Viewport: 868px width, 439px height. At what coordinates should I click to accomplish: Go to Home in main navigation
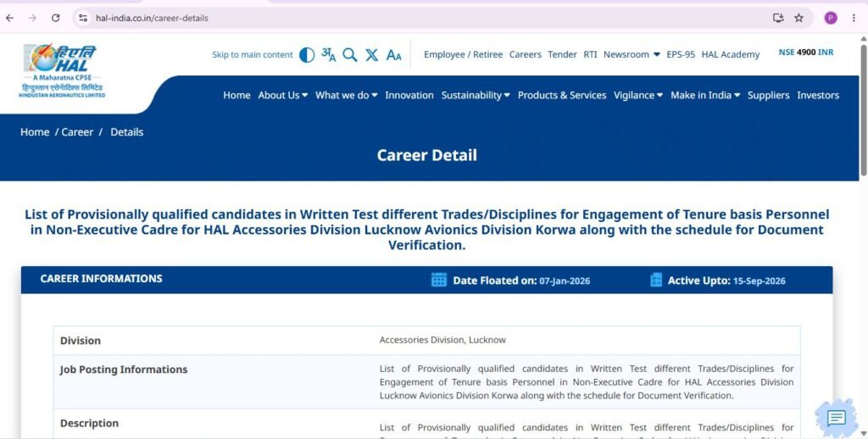[237, 95]
